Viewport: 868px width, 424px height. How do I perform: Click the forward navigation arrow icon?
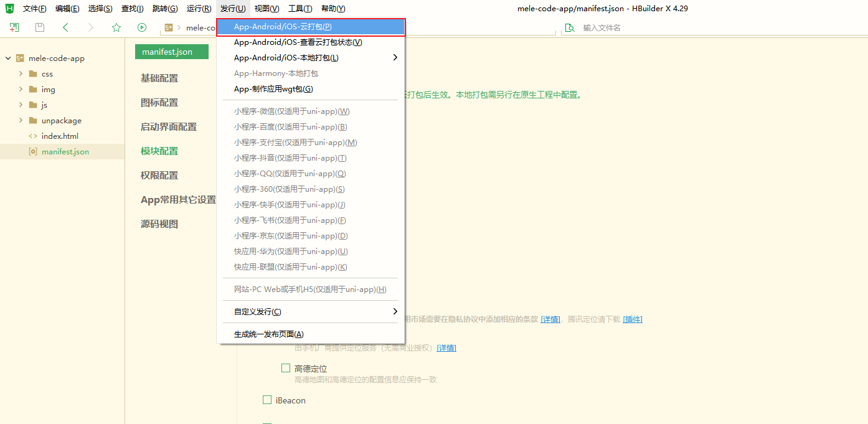[92, 27]
